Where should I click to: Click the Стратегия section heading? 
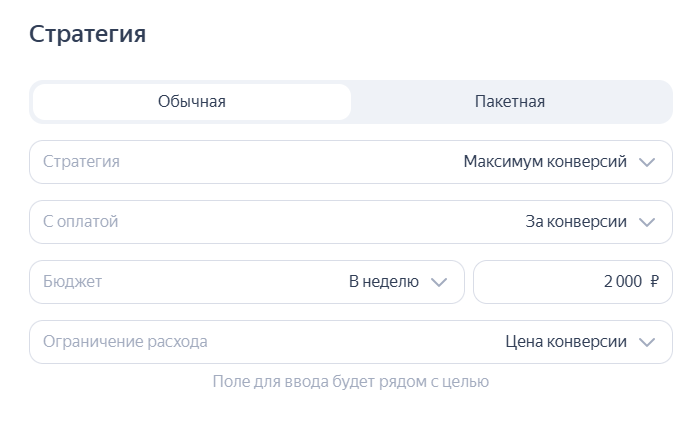click(88, 34)
